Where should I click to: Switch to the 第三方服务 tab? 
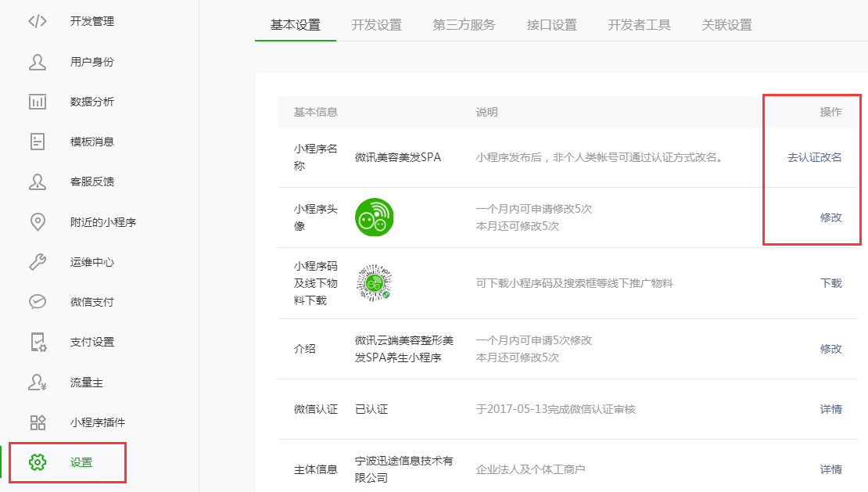pyautogui.click(x=464, y=25)
